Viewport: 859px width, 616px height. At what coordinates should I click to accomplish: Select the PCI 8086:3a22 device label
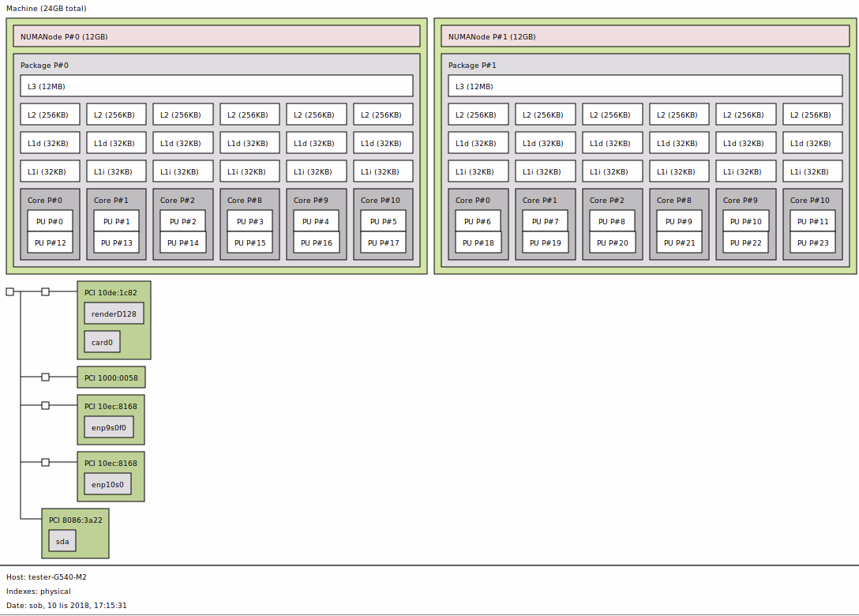point(75,520)
